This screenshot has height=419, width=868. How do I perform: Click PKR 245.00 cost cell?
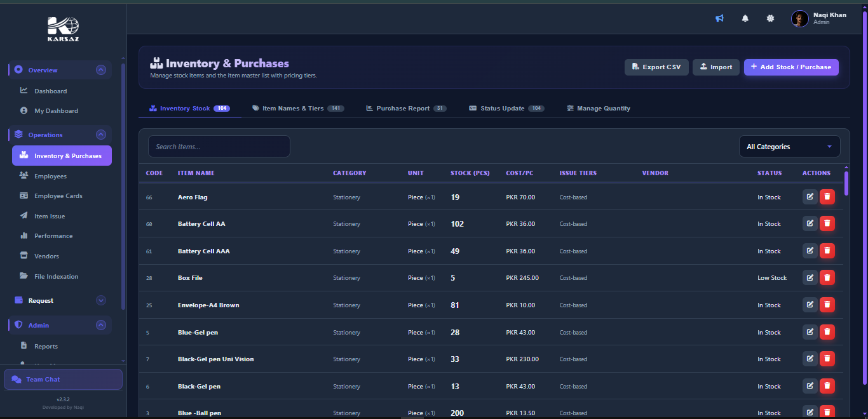(522, 278)
